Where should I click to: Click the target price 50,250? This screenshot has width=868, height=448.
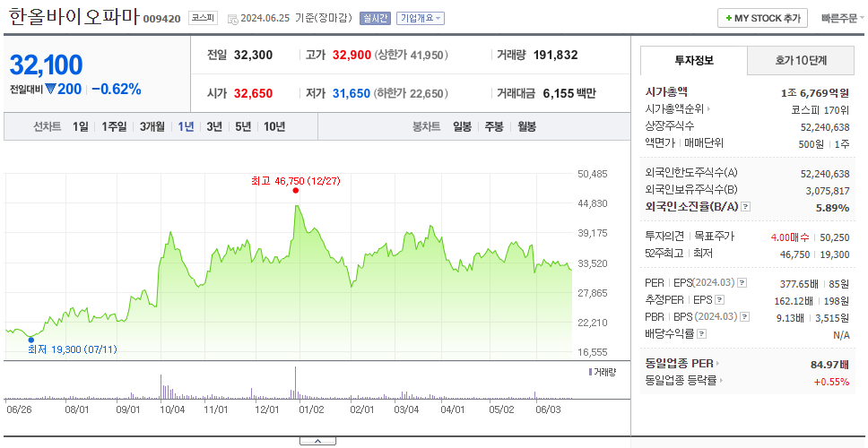[x=835, y=237]
